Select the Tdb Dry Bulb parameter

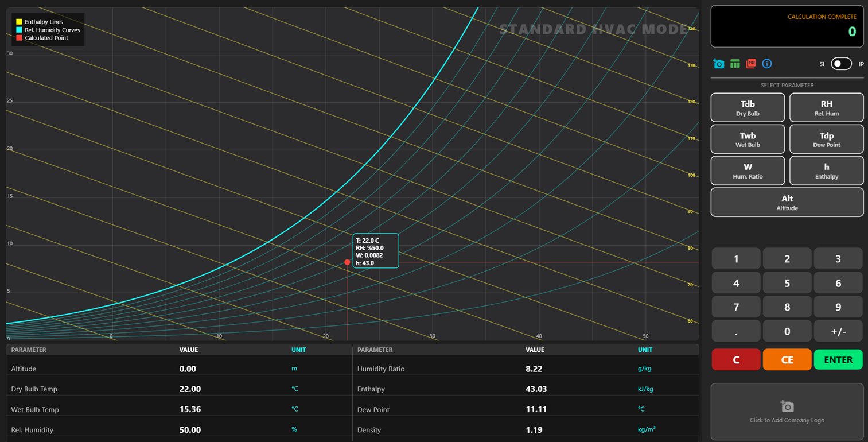point(748,107)
